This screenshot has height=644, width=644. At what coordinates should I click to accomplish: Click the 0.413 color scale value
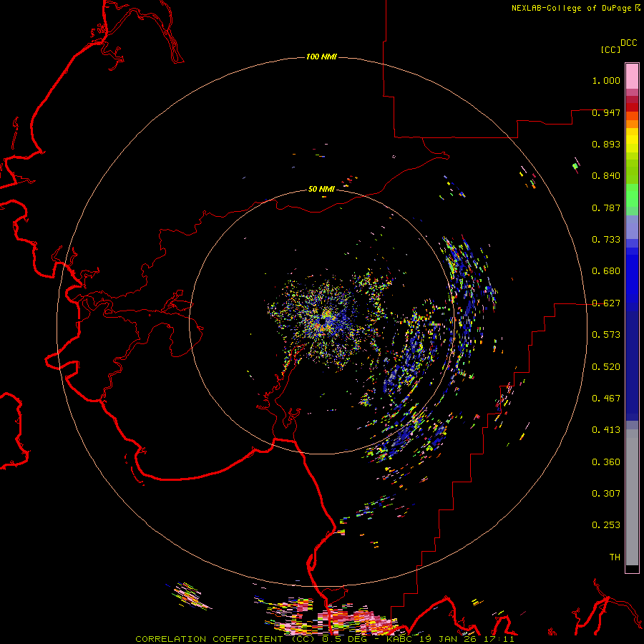pos(606,430)
